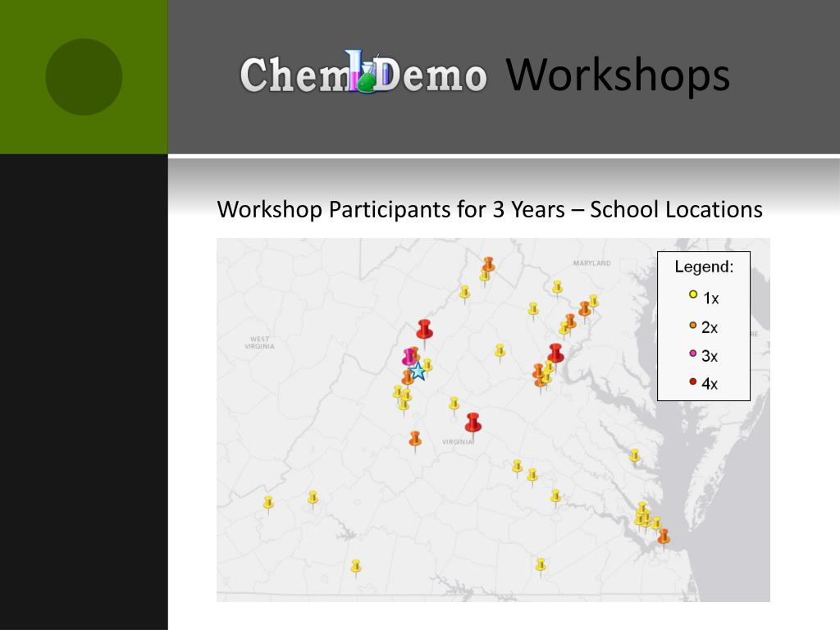
Task: Select the lone yellow pushpin beside Chesapeake Bay
Action: [634, 457]
